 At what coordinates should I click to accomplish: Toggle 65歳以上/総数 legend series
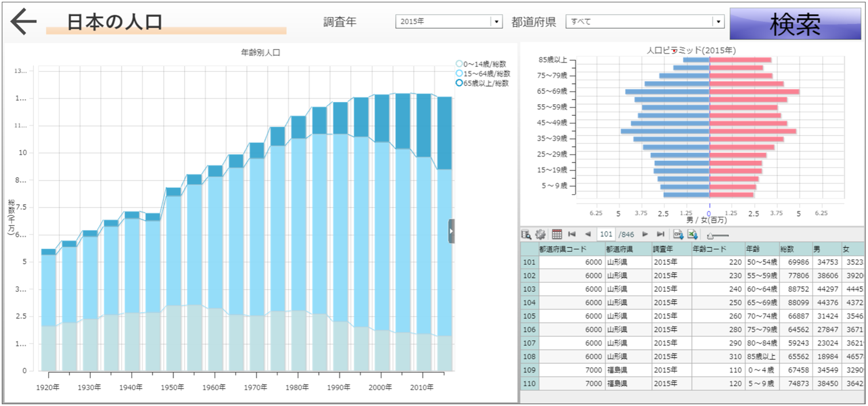coord(459,83)
